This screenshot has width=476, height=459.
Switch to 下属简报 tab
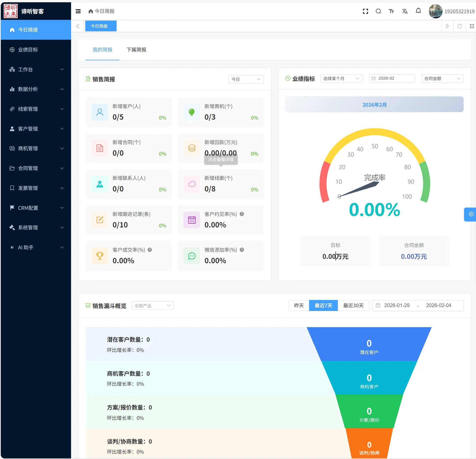(136, 50)
